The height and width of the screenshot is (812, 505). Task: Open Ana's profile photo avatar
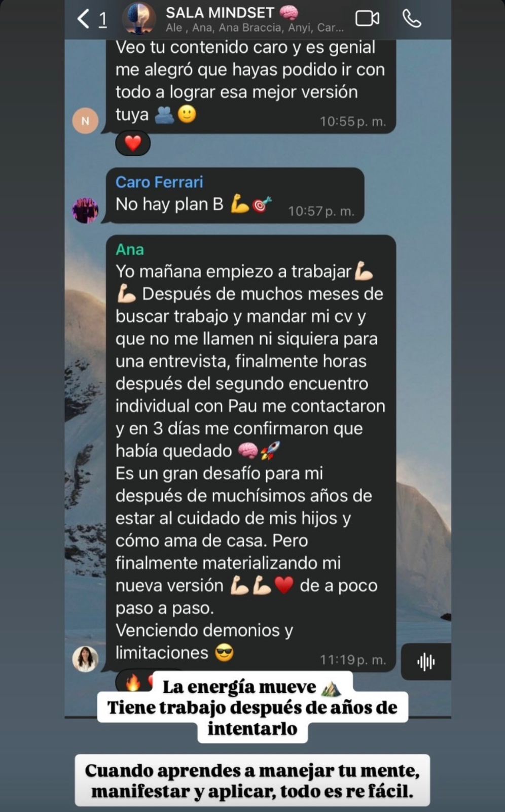85,659
